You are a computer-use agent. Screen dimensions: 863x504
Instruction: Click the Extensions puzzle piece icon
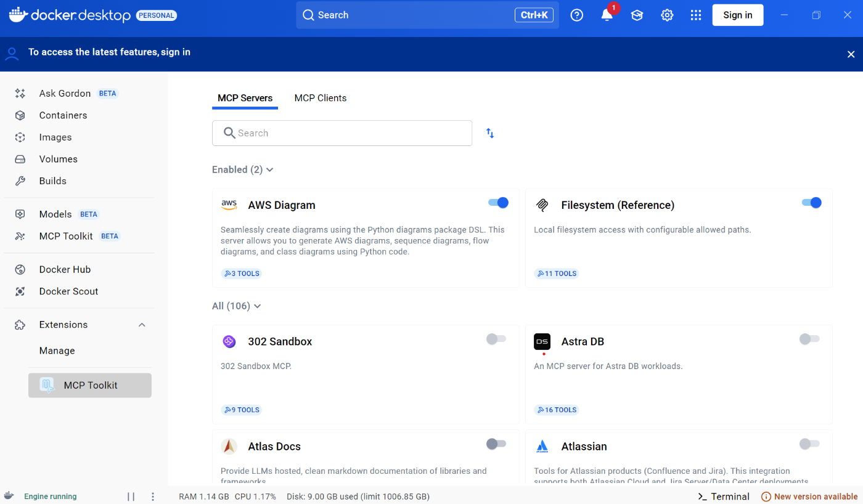pos(20,325)
